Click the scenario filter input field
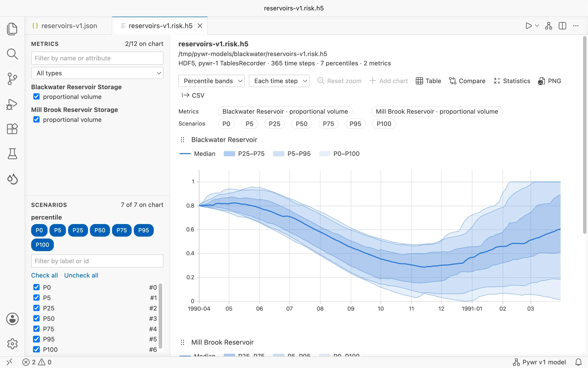The width and height of the screenshot is (588, 368). point(97,261)
